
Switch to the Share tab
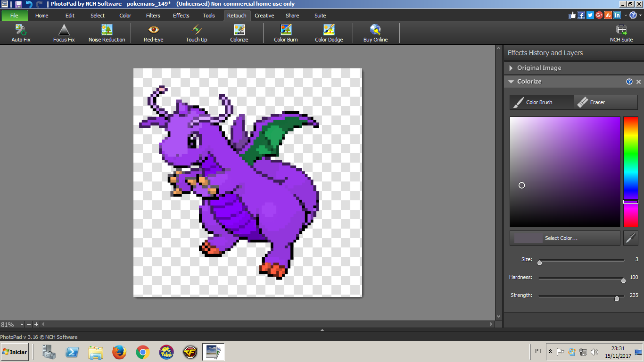click(292, 16)
